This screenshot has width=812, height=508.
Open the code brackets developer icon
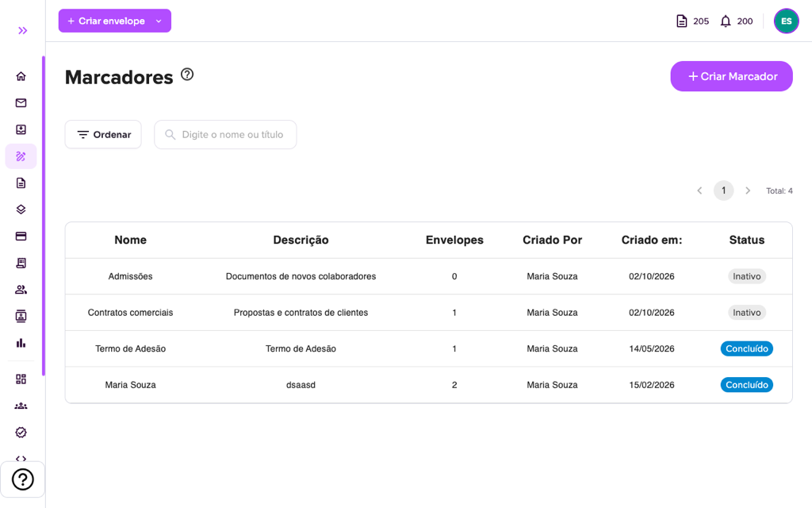tap(21, 458)
